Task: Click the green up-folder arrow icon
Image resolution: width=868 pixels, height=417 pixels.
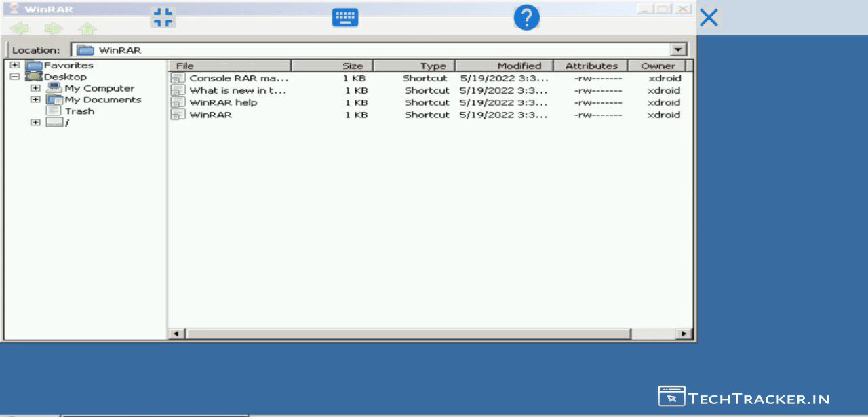Action: point(87,28)
